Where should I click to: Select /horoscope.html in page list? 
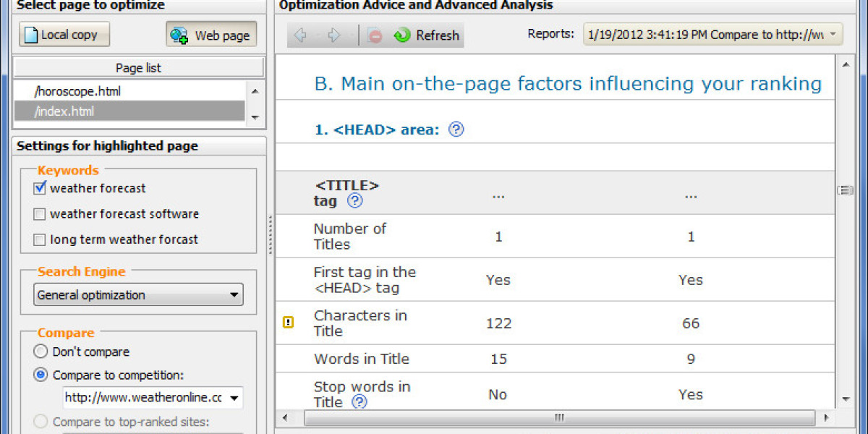pyautogui.click(x=77, y=91)
